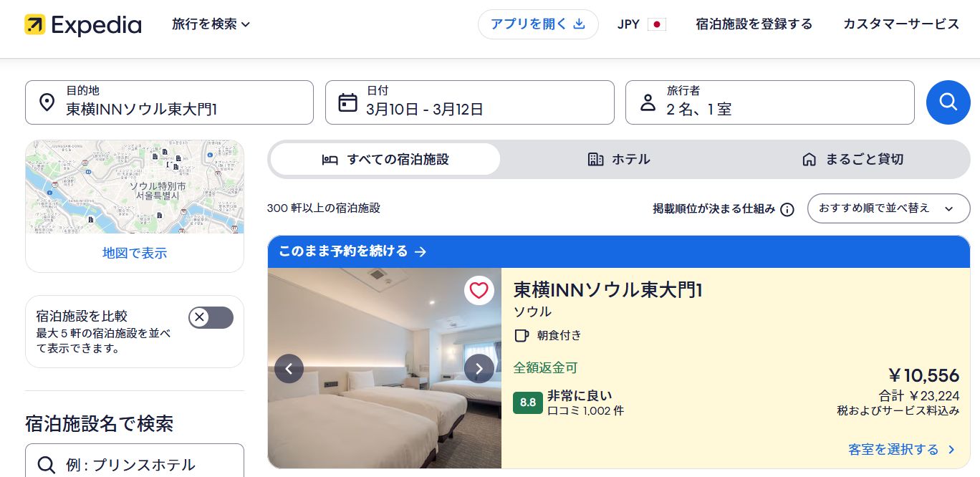This screenshot has height=477, width=980.
Task: Click the heart icon to favorite the hotel
Action: (479, 290)
